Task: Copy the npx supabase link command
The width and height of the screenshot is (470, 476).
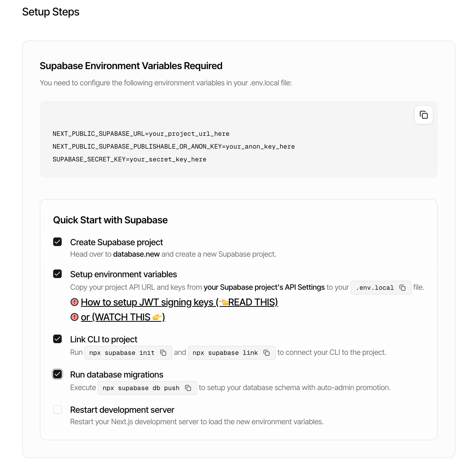Action: [x=267, y=353]
